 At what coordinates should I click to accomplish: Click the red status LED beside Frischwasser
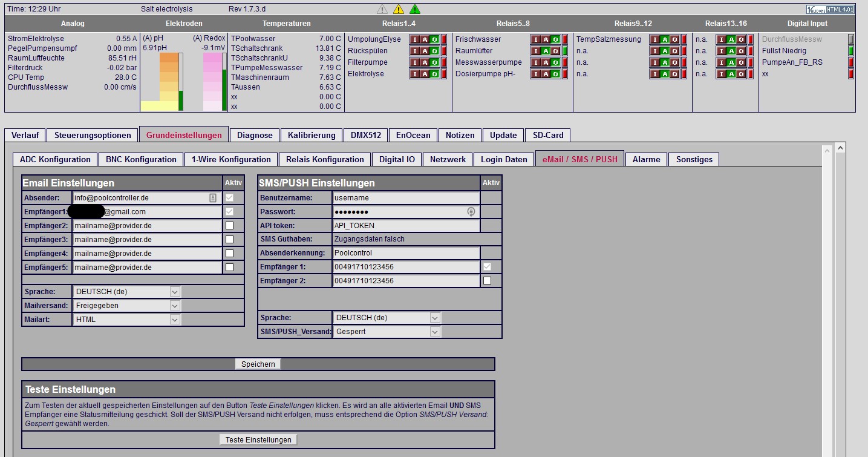pos(565,39)
